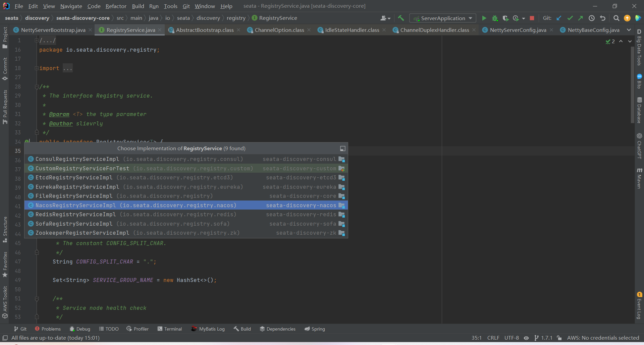Open the Database tool window
The image size is (644, 345).
pyautogui.click(x=639, y=110)
